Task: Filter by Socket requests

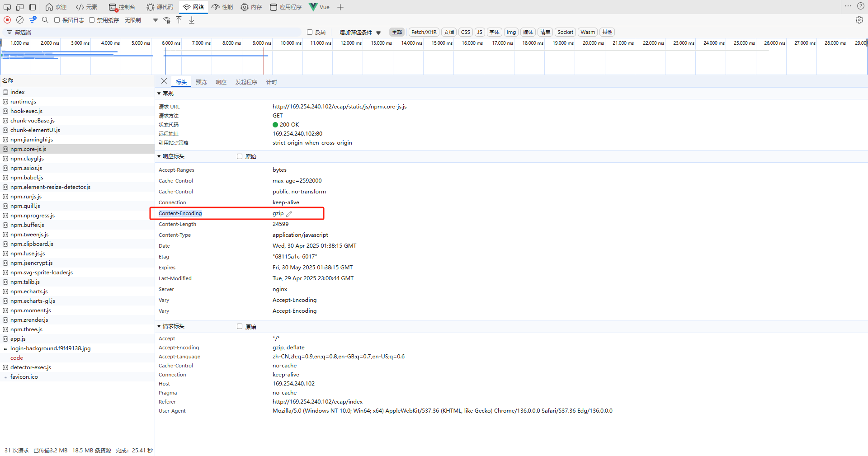Action: pyautogui.click(x=565, y=32)
